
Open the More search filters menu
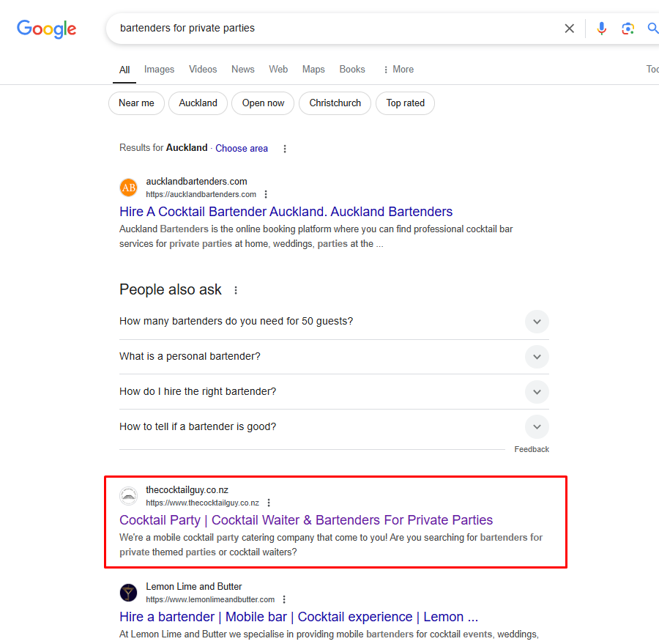pos(398,70)
